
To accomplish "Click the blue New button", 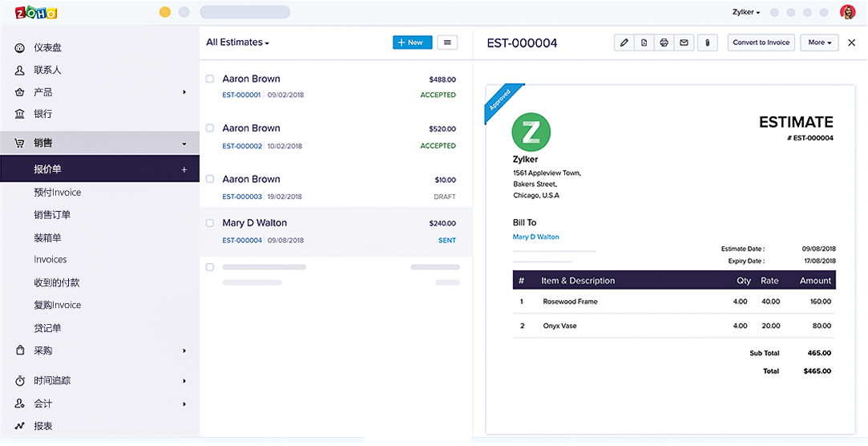I will coord(413,42).
